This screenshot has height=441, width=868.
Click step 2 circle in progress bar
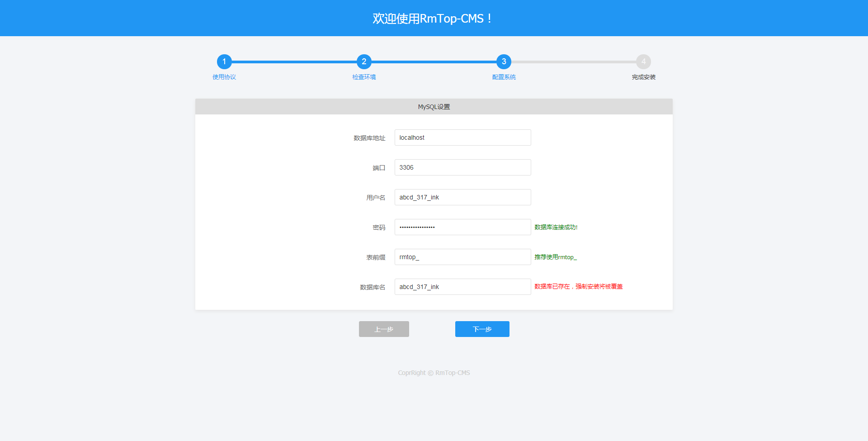pyautogui.click(x=364, y=62)
